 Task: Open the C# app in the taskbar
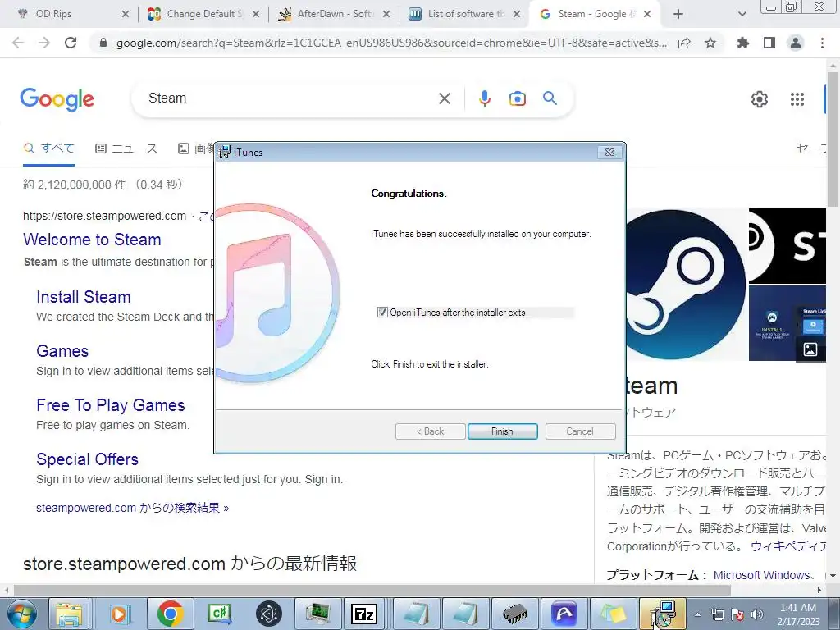tap(220, 614)
